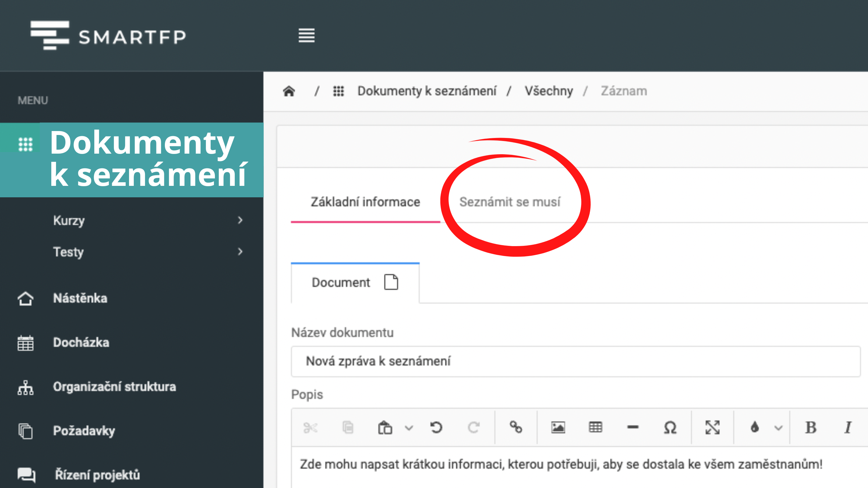Click the Insert image icon in editor

(x=558, y=427)
